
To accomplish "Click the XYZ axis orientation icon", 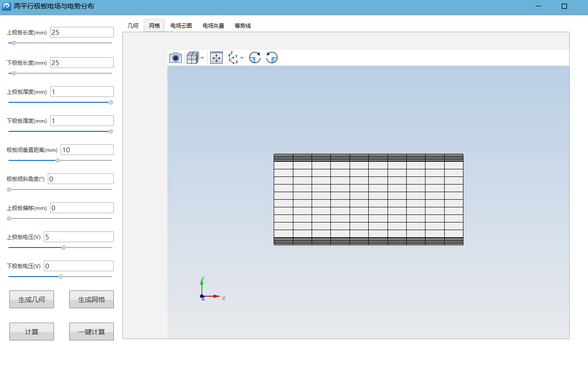I will pyautogui.click(x=233, y=58).
